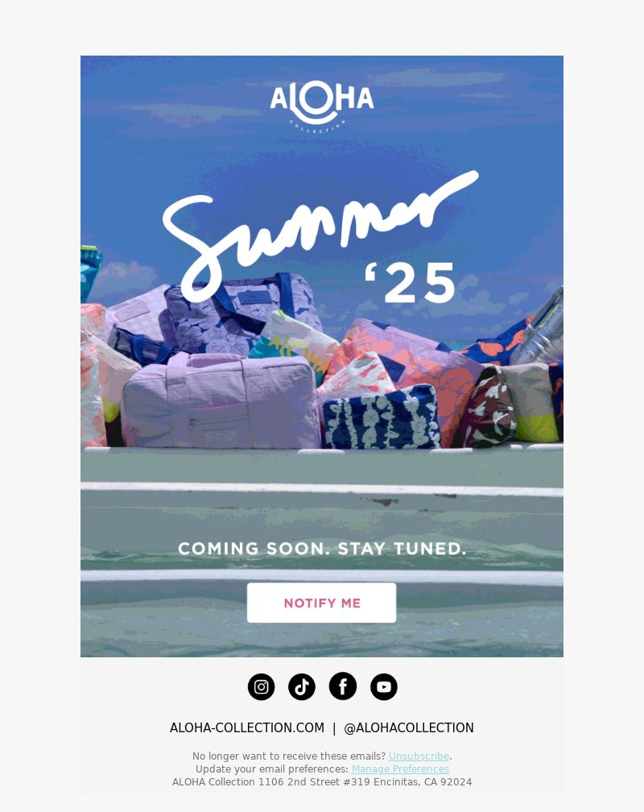The image size is (644, 812).
Task: Click the NOTIFY ME button
Action: 321,603
